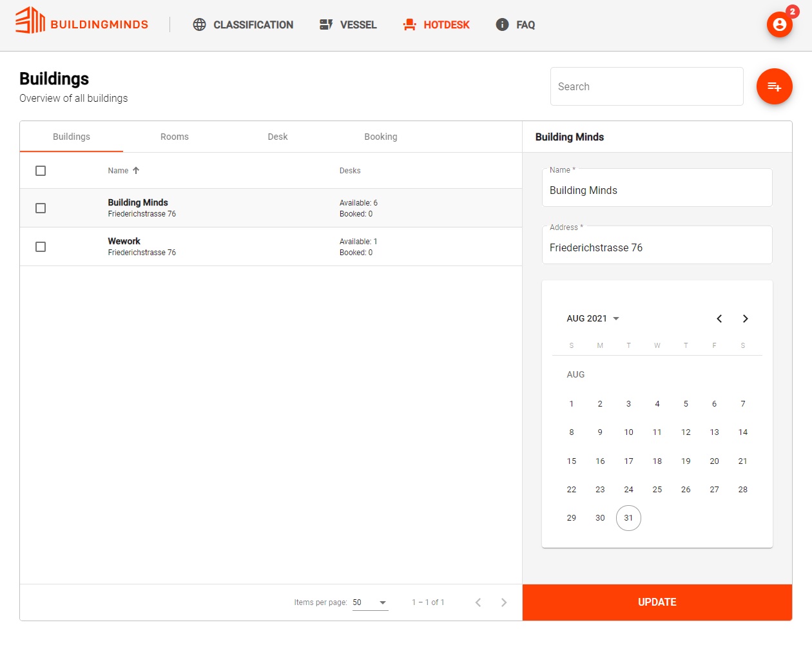Go to next month in calendar

point(746,318)
